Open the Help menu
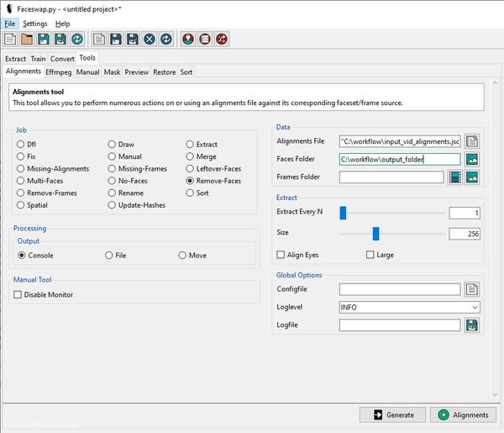The width and height of the screenshot is (504, 433). tap(62, 24)
